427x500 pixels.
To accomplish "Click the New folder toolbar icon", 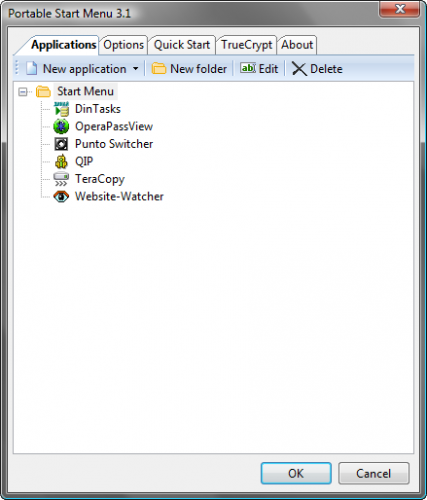I will pyautogui.click(x=159, y=69).
